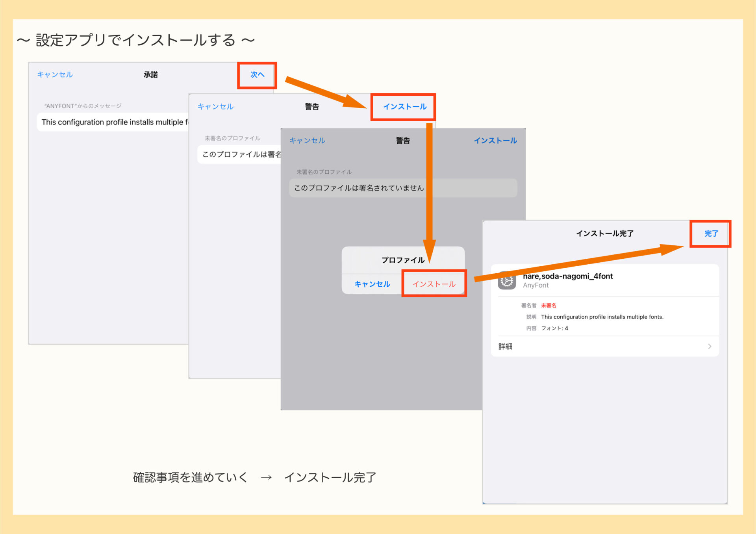Select the hare,soda-nagomi_4font profile name
The height and width of the screenshot is (534, 756).
568,276
